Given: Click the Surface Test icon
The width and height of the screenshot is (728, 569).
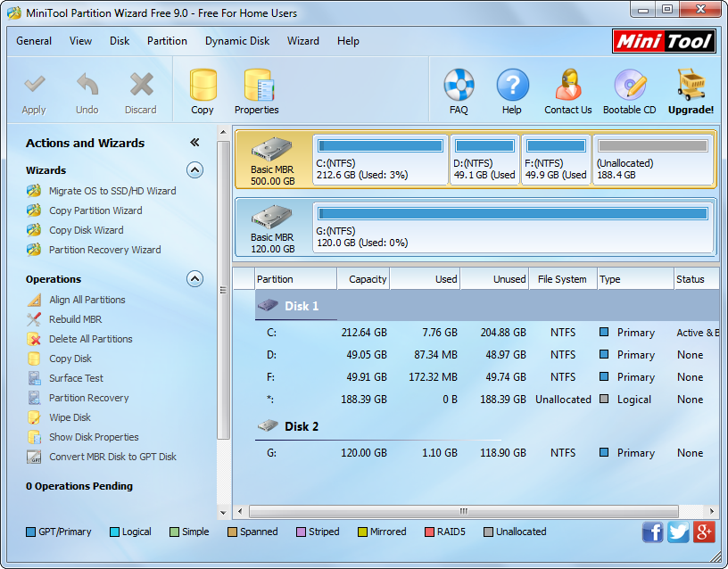Looking at the screenshot, I should click(34, 378).
